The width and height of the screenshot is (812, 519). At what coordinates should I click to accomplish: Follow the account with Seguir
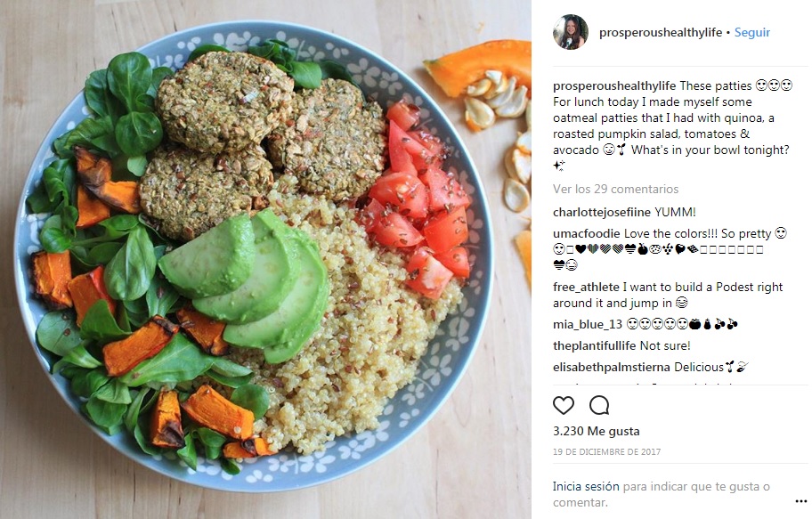pos(752,32)
